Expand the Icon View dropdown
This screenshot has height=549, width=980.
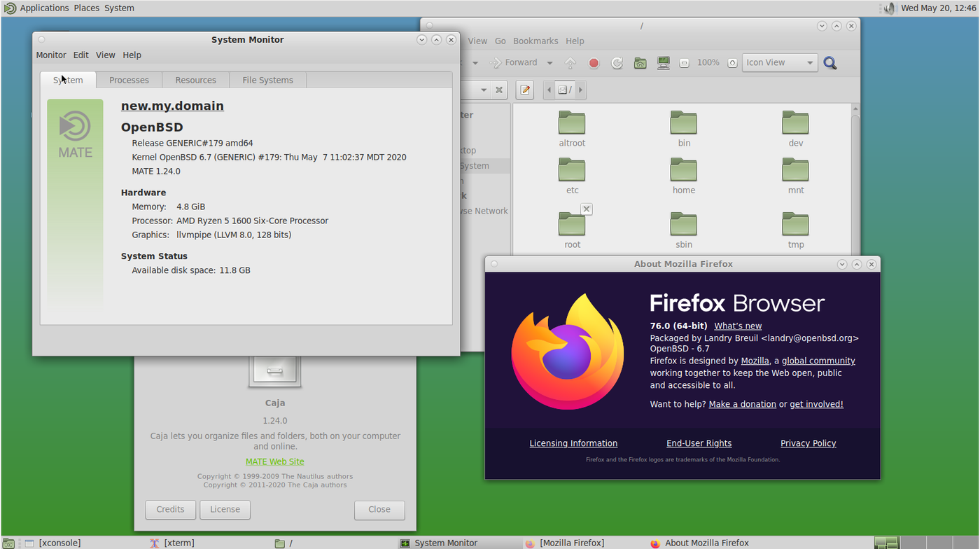pyautogui.click(x=809, y=63)
